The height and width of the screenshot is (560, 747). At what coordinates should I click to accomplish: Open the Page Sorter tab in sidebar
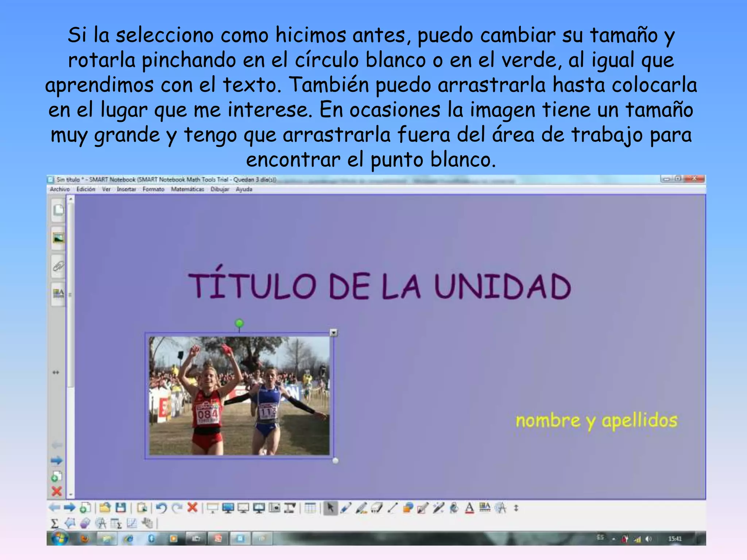[58, 210]
